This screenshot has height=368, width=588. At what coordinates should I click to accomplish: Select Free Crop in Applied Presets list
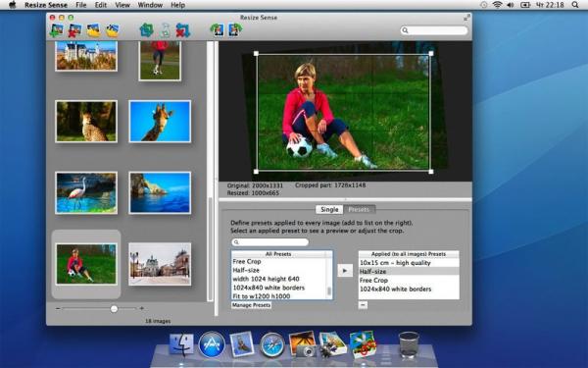[x=409, y=280]
